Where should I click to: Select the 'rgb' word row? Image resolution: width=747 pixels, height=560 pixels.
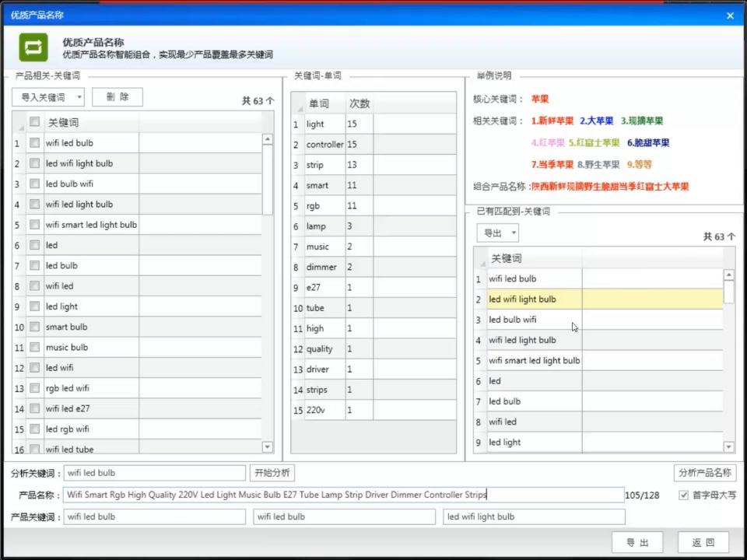[x=373, y=205]
